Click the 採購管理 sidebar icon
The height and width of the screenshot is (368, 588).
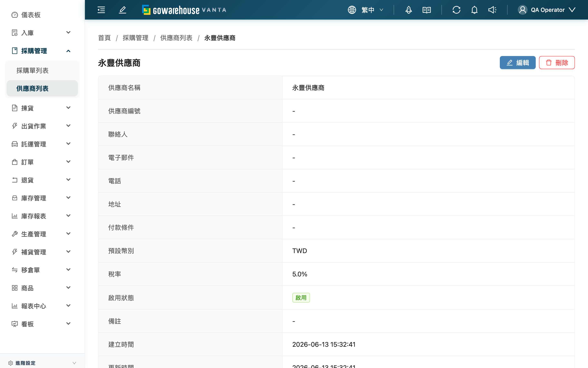point(14,51)
